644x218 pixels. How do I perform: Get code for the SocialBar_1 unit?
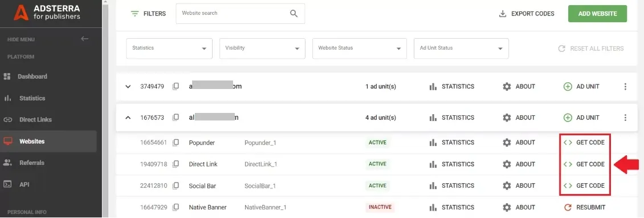click(584, 185)
